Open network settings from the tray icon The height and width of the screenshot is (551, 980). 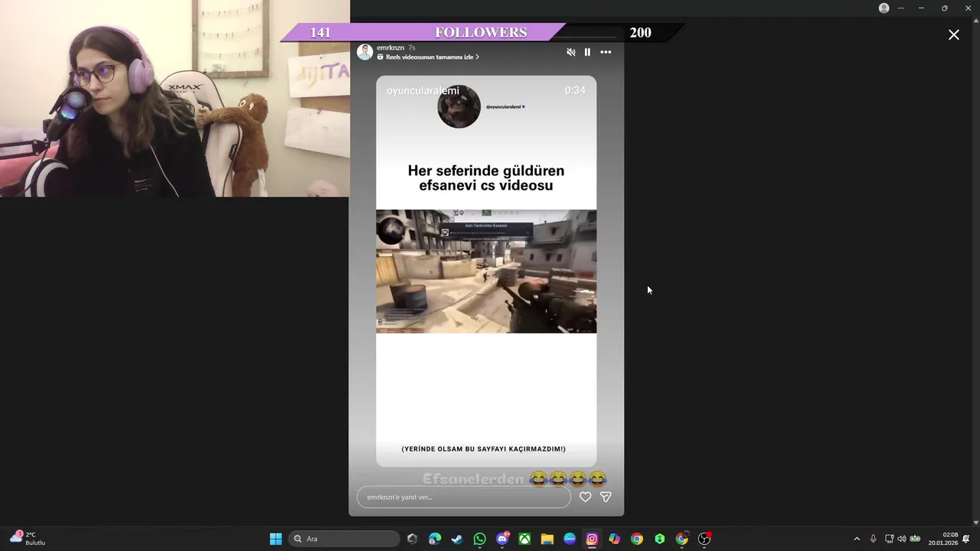tap(889, 539)
